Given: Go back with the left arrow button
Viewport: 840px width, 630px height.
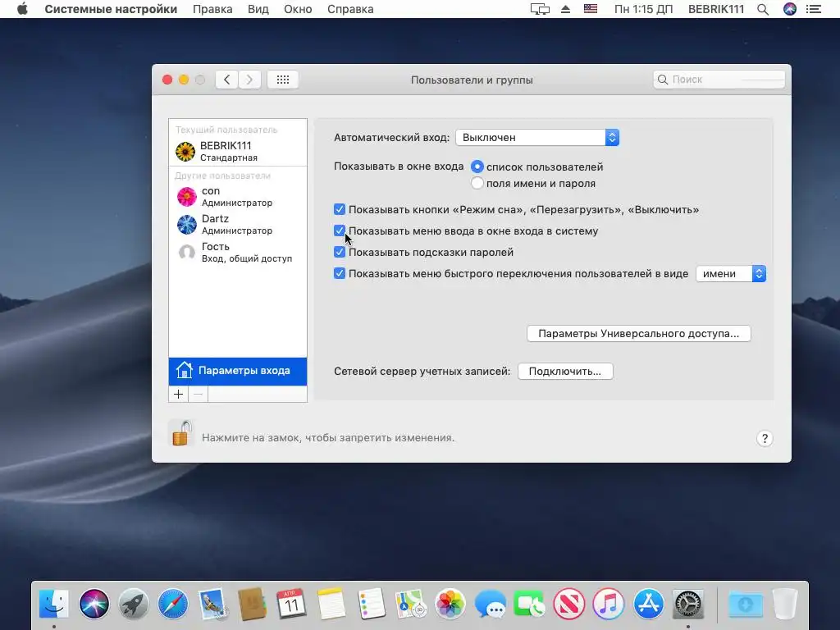Looking at the screenshot, I should pyautogui.click(x=226, y=80).
